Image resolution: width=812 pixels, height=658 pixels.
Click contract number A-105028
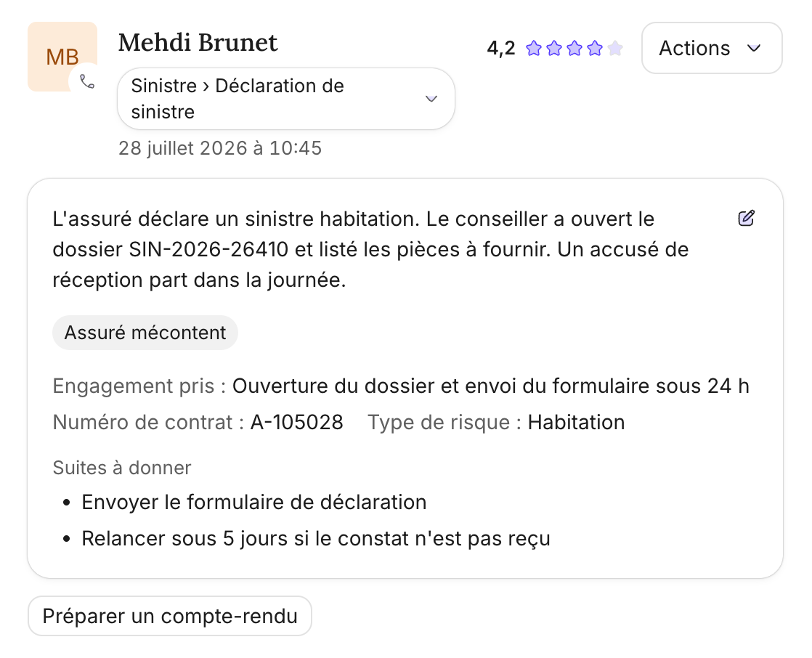pyautogui.click(x=297, y=423)
